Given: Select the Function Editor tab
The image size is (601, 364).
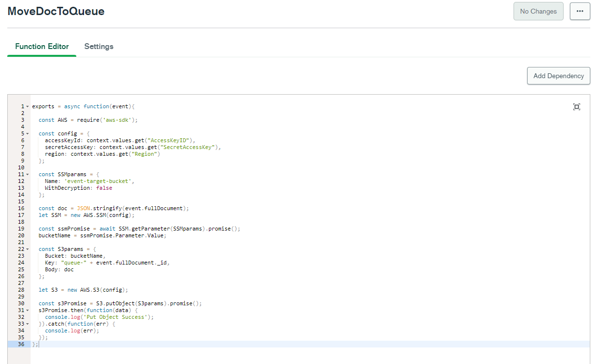Looking at the screenshot, I should [41, 46].
